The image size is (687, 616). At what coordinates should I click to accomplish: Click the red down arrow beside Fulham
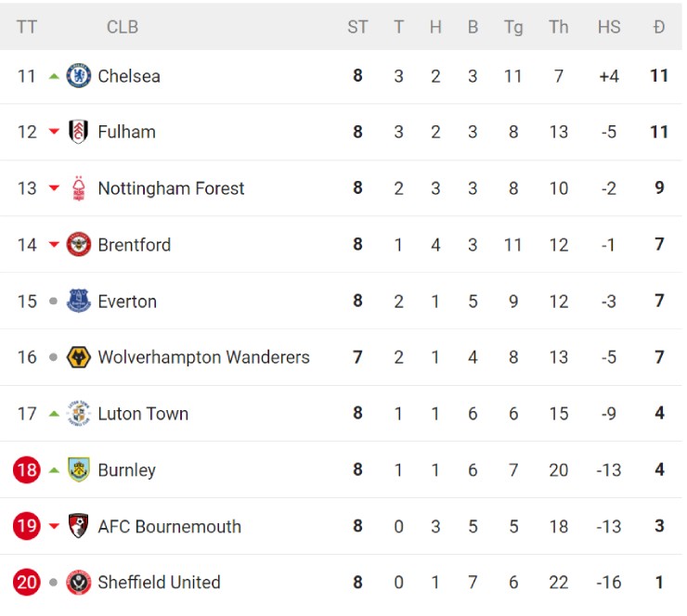coord(54,133)
